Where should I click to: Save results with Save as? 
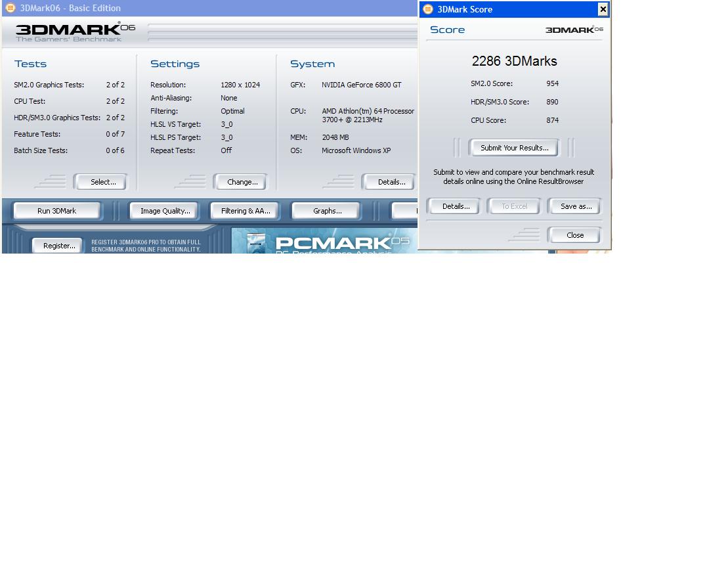click(x=575, y=206)
